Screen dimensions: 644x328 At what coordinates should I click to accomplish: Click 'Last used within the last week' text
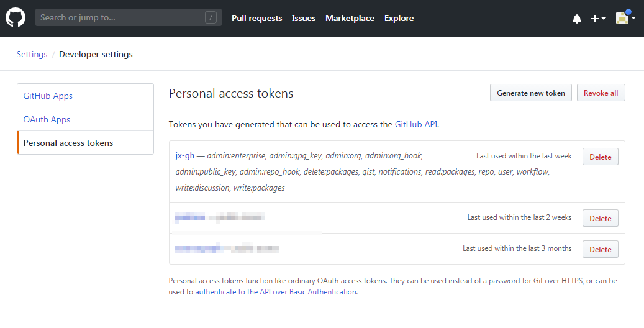click(x=524, y=156)
